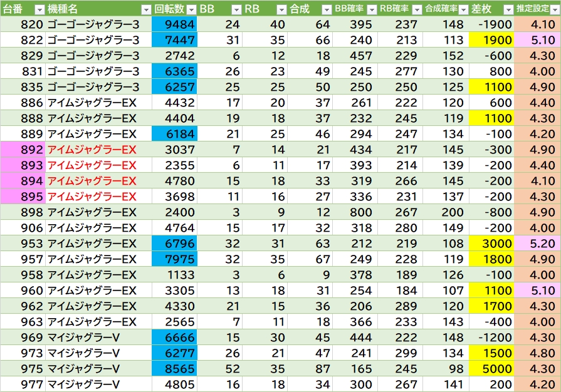Select yellow 差枚 cell 1900
This screenshot has height=392, width=561.
point(491,39)
